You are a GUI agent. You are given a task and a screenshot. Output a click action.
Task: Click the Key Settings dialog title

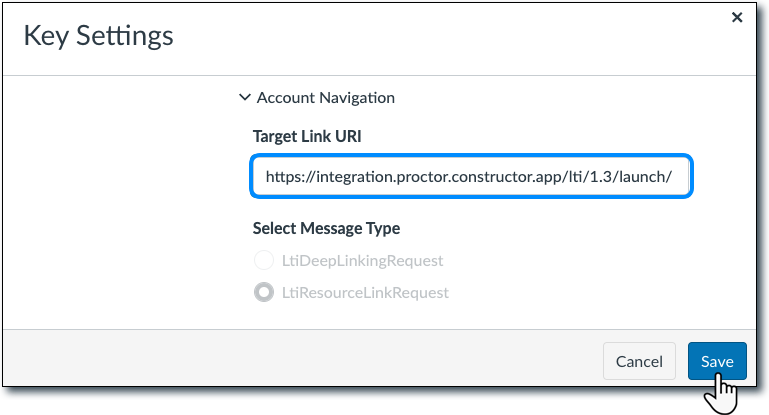pos(98,36)
